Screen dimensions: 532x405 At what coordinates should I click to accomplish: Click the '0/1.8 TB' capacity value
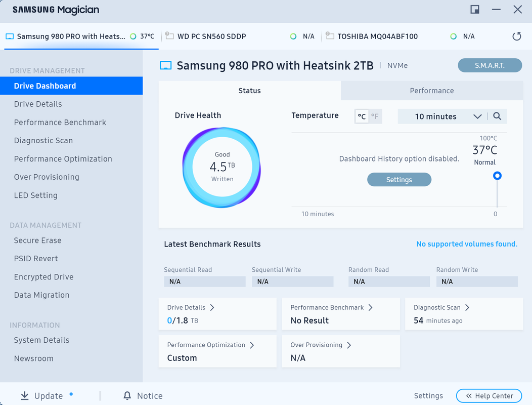183,320
